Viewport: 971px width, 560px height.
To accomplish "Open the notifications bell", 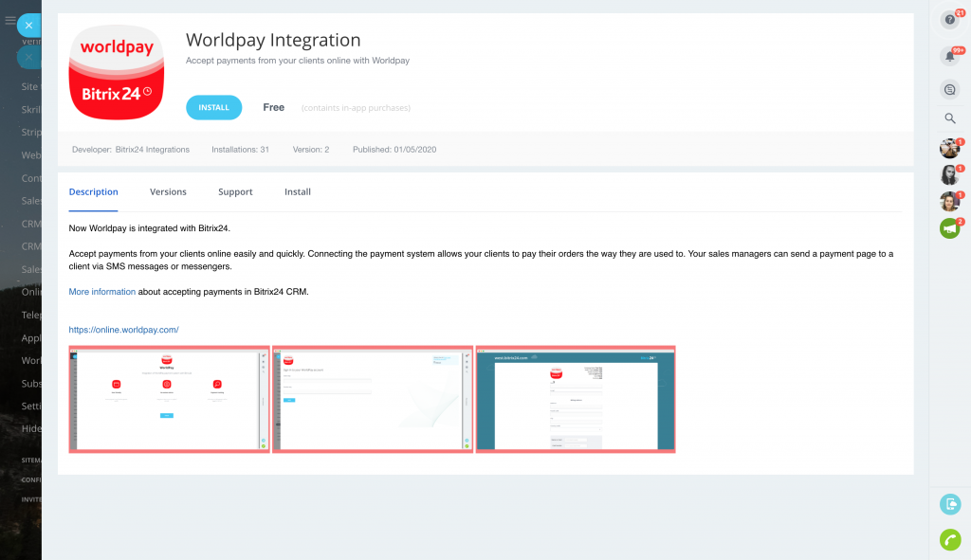I will click(x=949, y=56).
